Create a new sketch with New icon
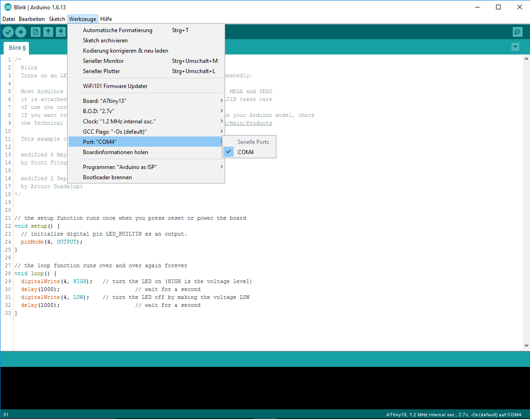530x420 pixels. click(35, 32)
